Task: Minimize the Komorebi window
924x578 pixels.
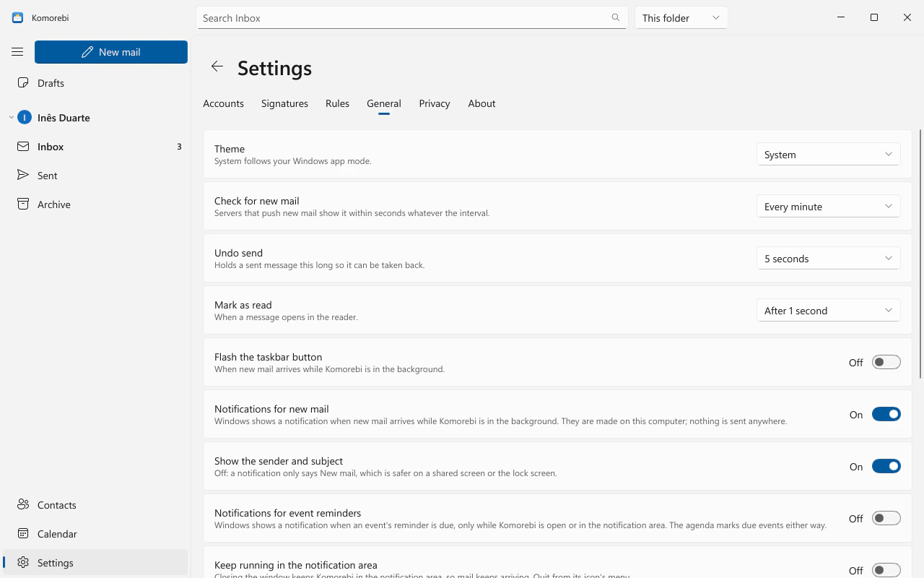Action: pos(841,17)
